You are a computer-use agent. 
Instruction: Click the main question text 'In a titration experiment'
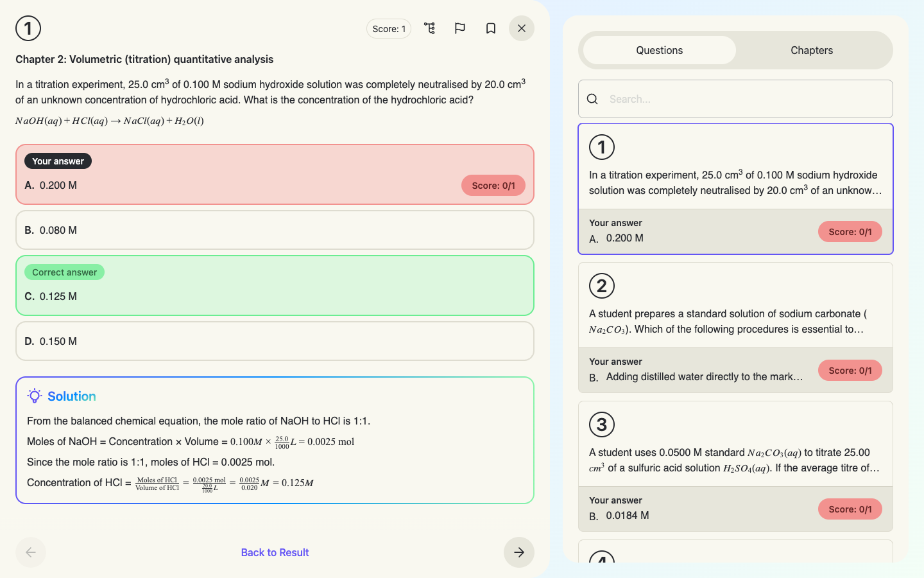[x=271, y=92]
